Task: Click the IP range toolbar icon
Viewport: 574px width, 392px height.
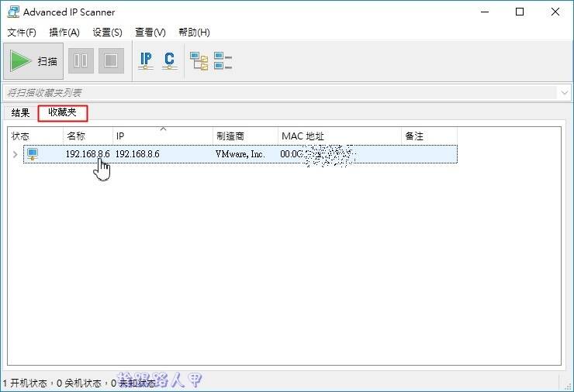Action: pos(146,60)
